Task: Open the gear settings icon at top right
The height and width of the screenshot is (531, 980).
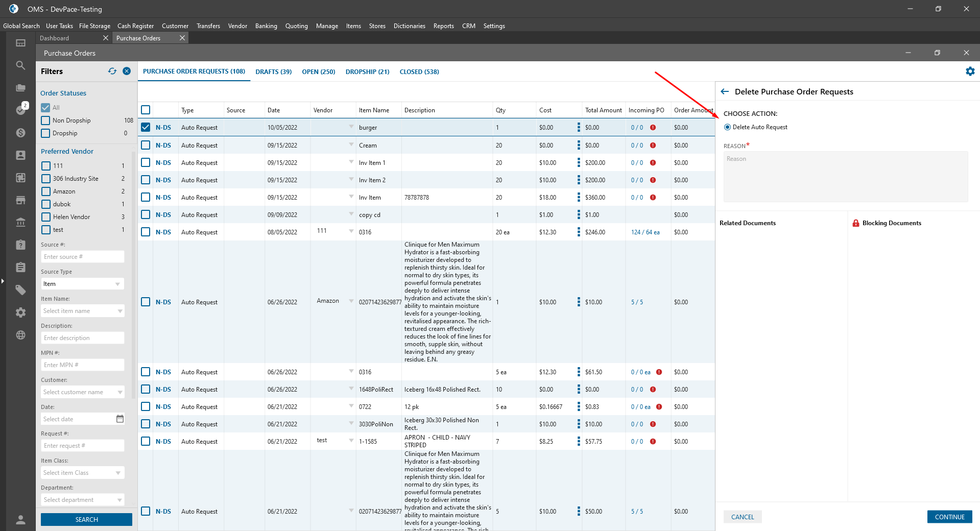Action: (970, 71)
